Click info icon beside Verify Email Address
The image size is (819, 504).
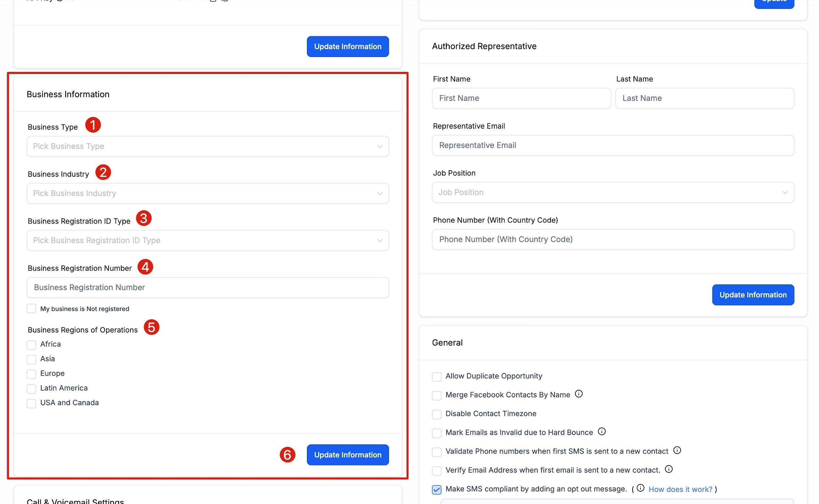[669, 469]
